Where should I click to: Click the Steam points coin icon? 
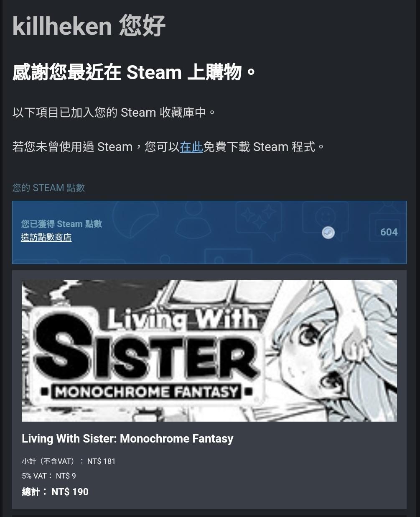328,233
